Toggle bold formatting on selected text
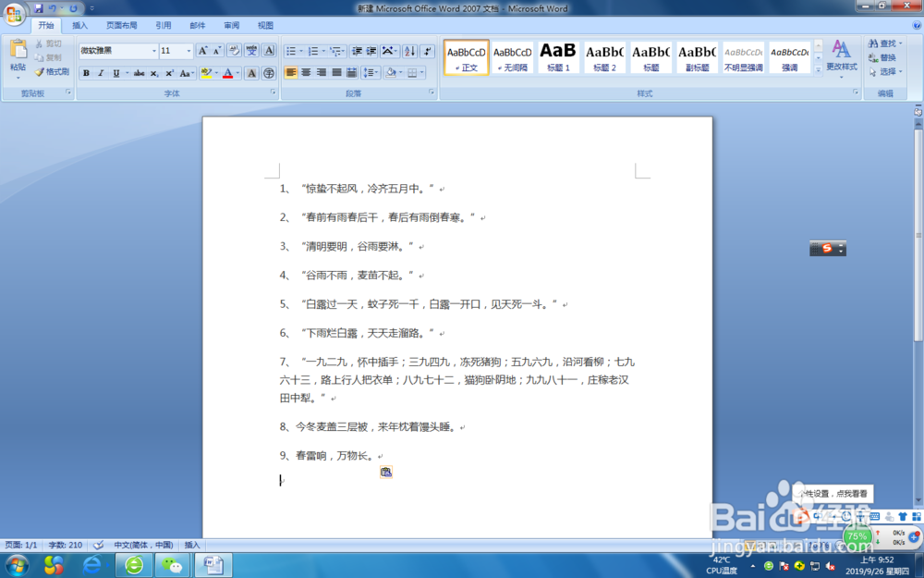 pyautogui.click(x=86, y=72)
